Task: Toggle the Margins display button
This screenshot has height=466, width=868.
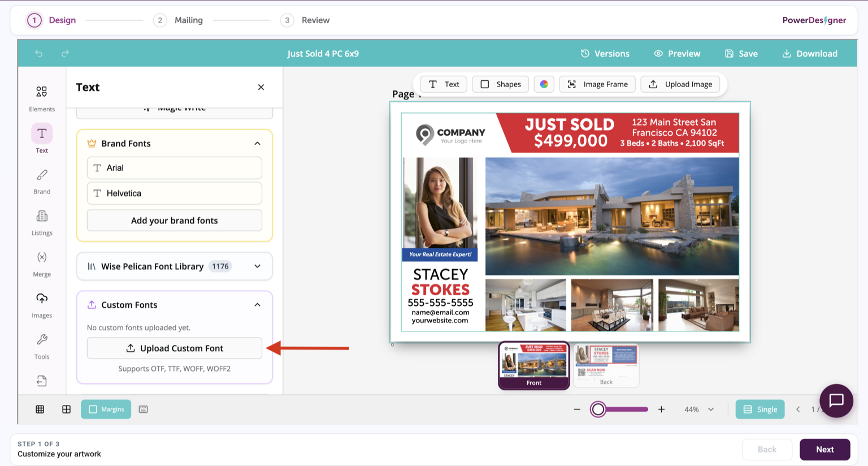Action: coord(106,409)
